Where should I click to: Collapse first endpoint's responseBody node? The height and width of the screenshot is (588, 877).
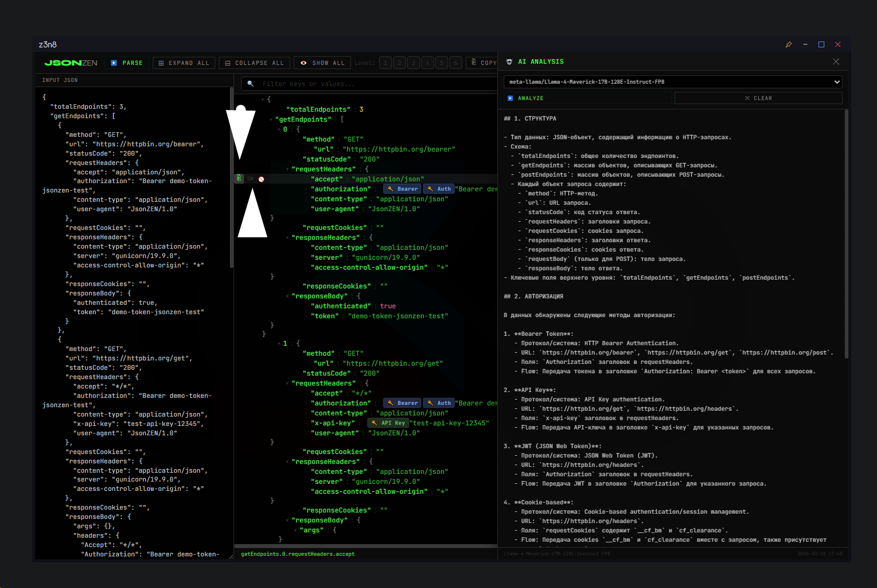287,296
